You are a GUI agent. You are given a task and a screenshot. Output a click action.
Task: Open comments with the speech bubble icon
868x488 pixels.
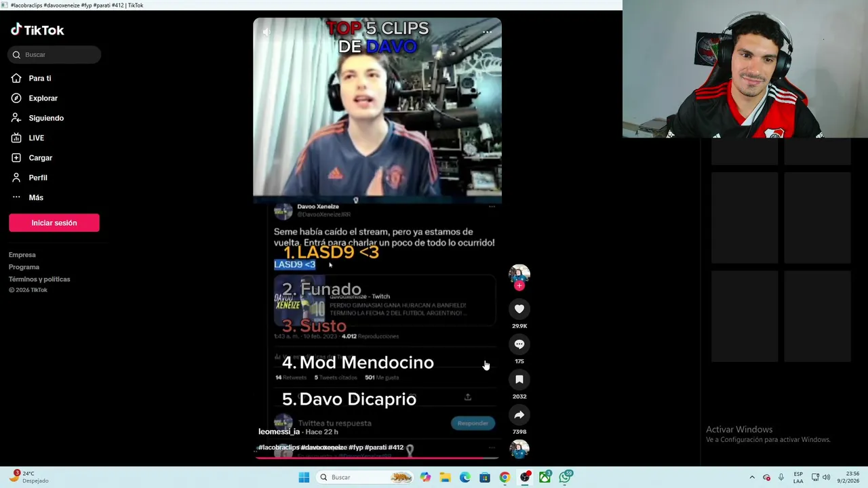point(519,344)
